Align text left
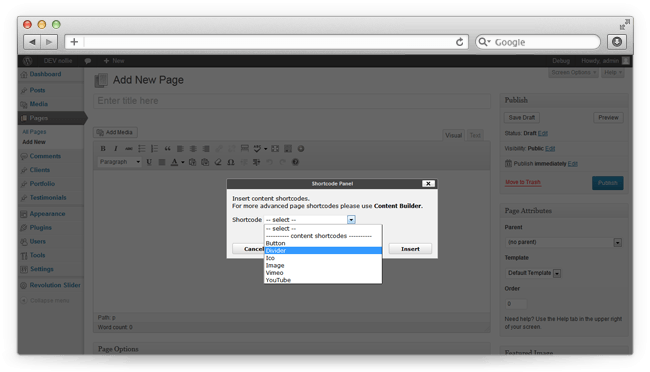 point(180,148)
